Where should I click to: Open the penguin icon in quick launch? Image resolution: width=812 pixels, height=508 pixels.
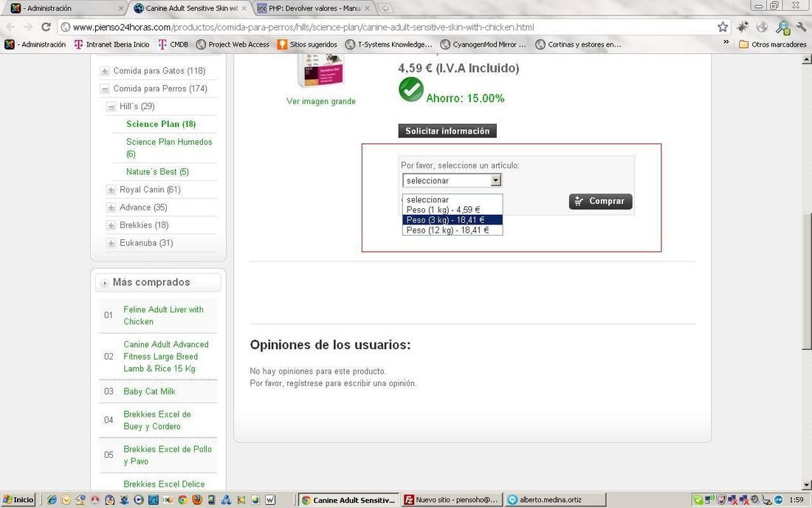click(110, 500)
